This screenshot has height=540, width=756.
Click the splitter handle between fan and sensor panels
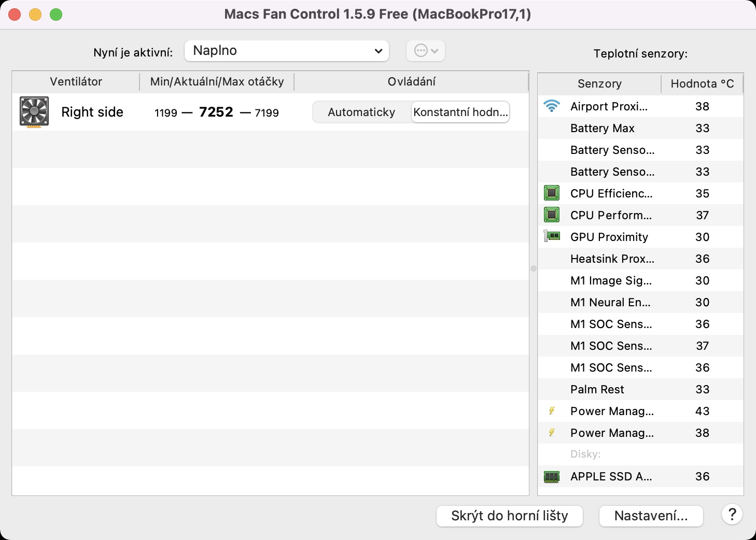coord(534,268)
